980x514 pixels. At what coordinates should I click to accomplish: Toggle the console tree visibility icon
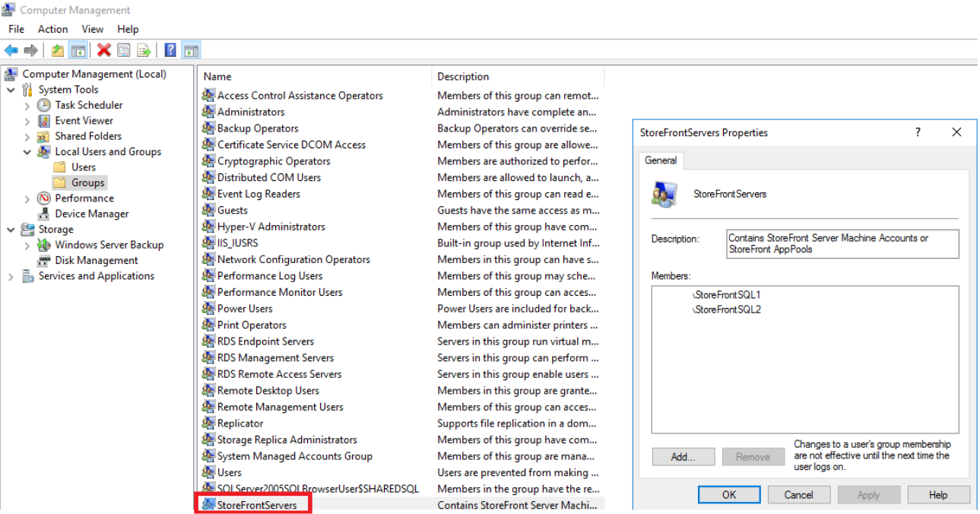pyautogui.click(x=78, y=50)
